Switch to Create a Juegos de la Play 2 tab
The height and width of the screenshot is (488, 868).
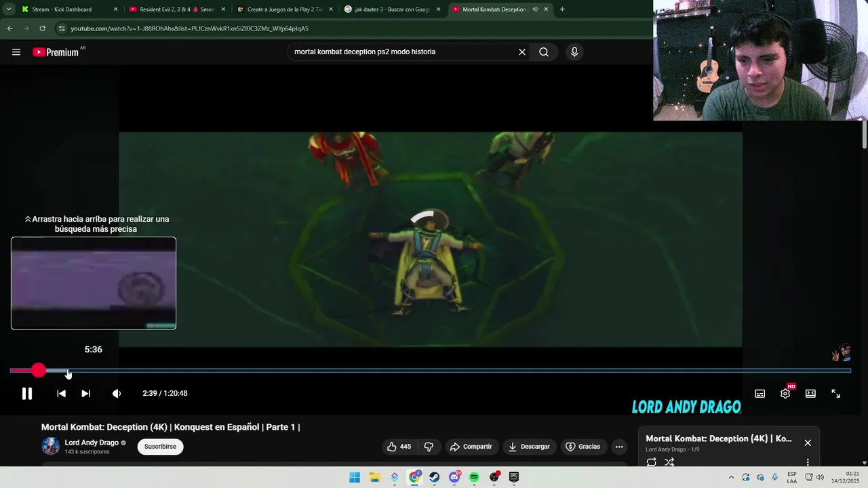tap(284, 9)
